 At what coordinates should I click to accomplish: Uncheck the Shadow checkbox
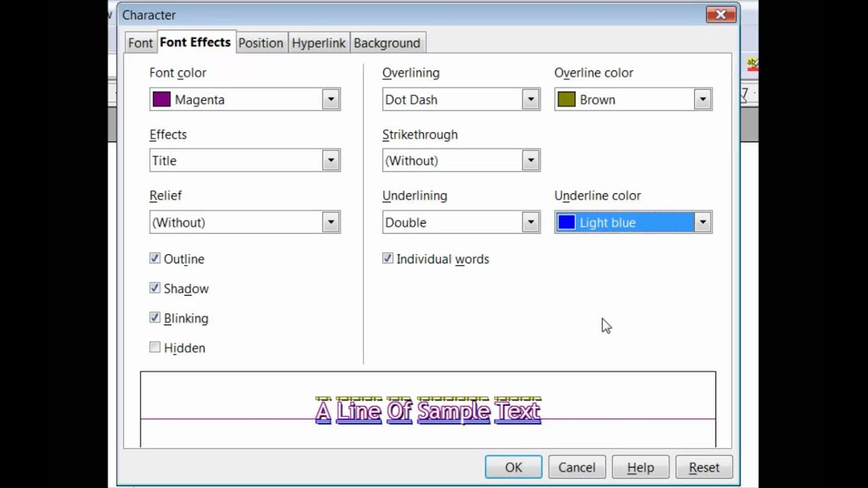pyautogui.click(x=155, y=288)
